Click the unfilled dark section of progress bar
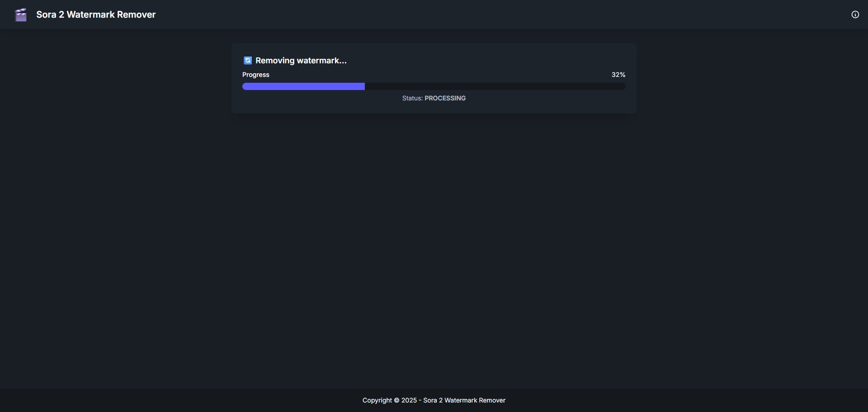 click(495, 86)
